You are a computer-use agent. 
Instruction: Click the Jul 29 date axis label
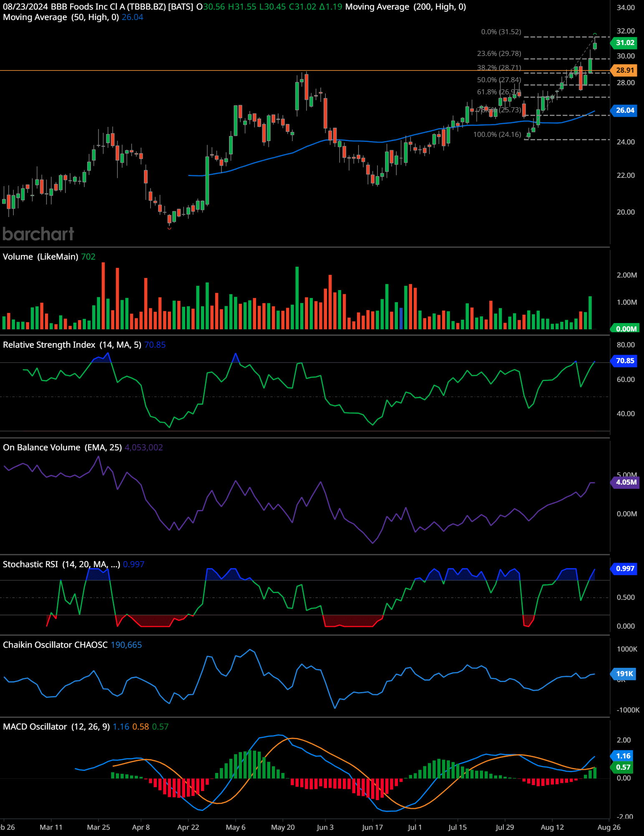click(x=505, y=827)
